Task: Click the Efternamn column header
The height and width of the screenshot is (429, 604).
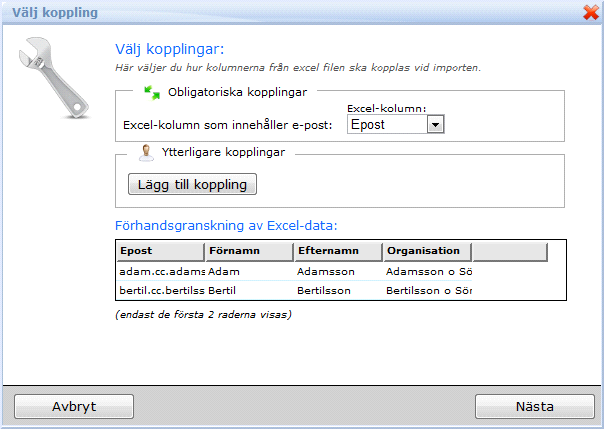Action: tap(337, 251)
